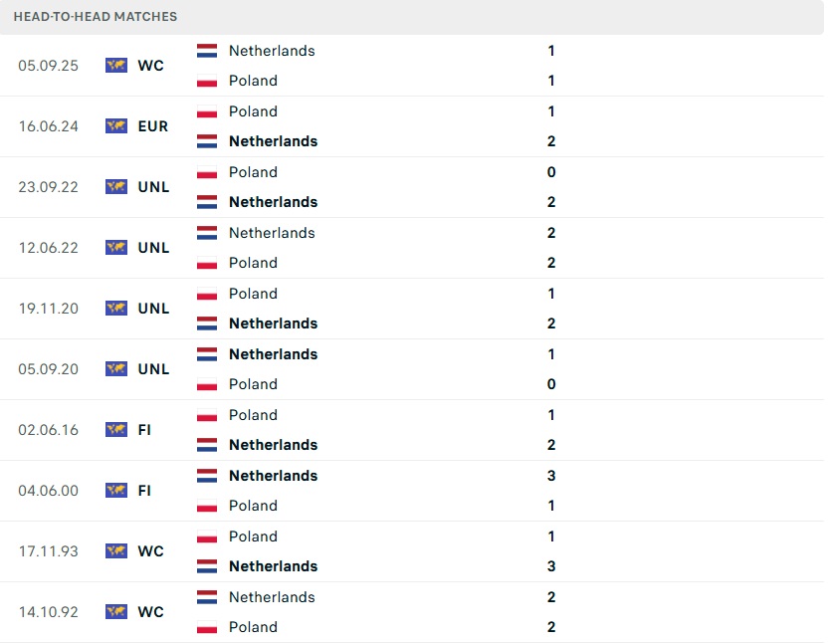The height and width of the screenshot is (644, 829).
Task: Select the FI label on the 02.06.16 match
Action: (x=145, y=430)
